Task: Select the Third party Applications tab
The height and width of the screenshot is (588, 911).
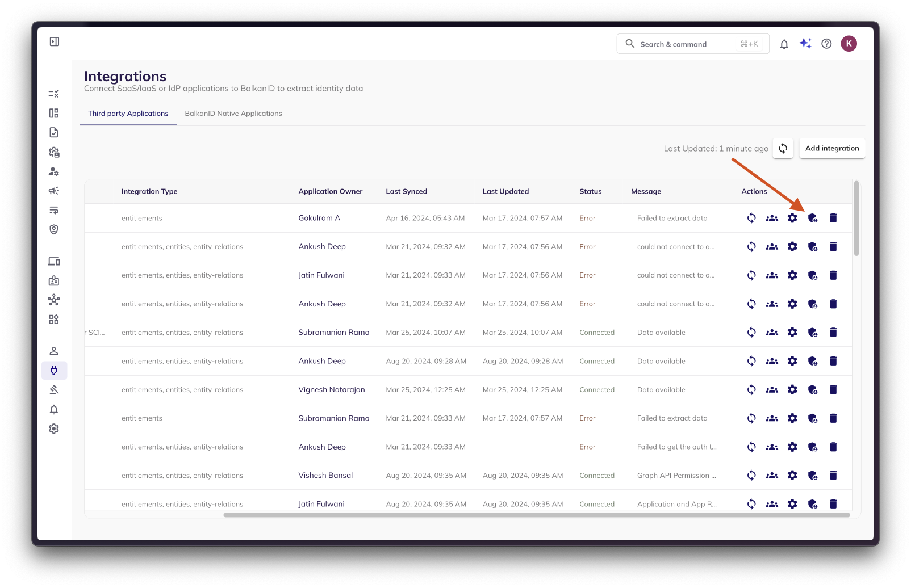Action: click(128, 114)
